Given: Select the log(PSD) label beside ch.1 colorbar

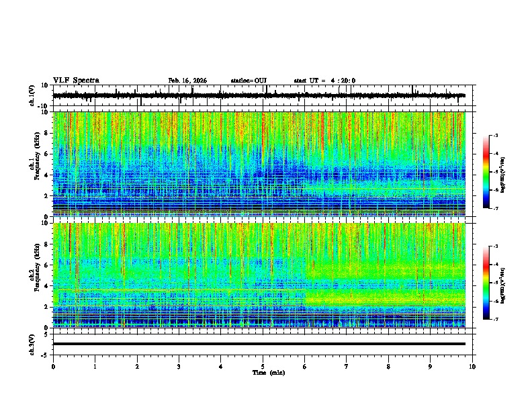Looking at the screenshot, I should click(502, 175).
